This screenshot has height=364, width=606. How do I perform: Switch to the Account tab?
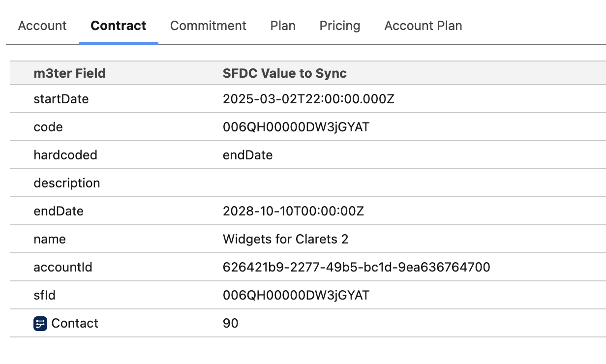tap(42, 26)
